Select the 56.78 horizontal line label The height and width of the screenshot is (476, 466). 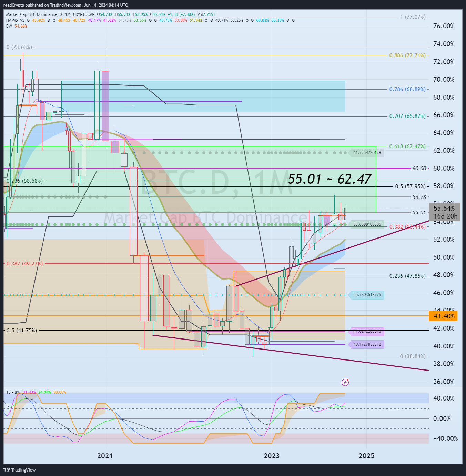click(x=419, y=197)
